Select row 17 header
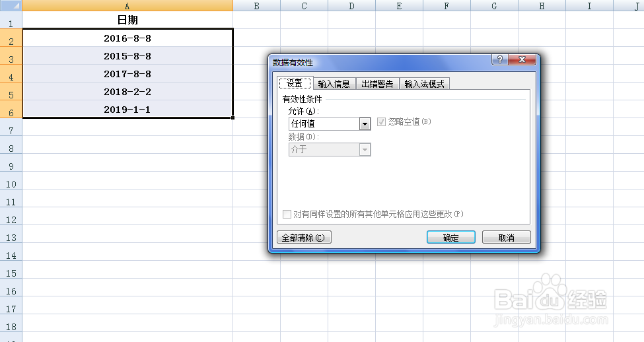 [11, 306]
